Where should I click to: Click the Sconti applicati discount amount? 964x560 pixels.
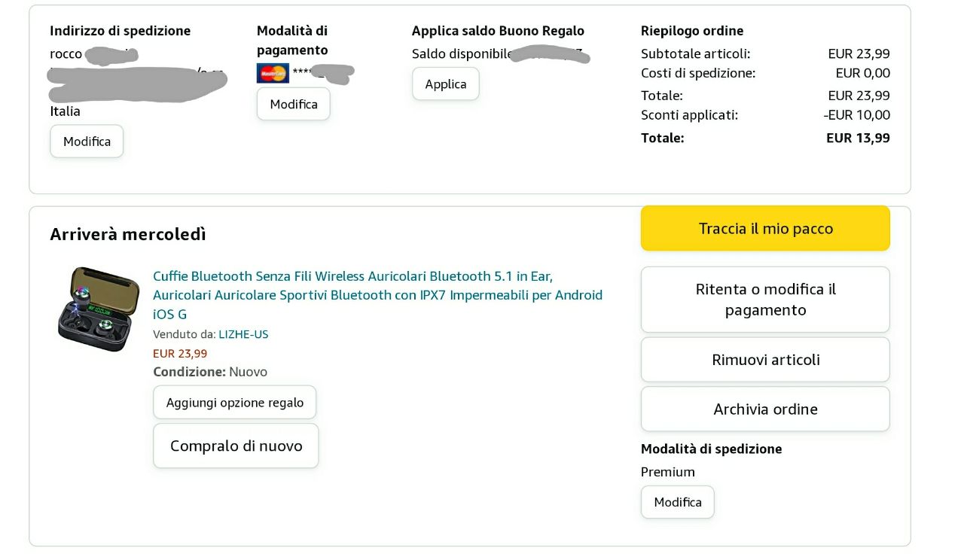click(x=856, y=115)
